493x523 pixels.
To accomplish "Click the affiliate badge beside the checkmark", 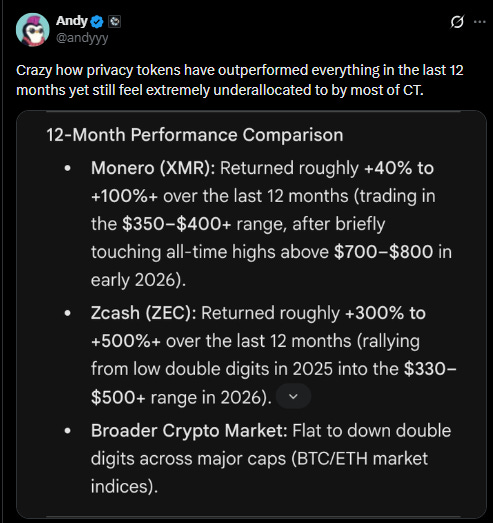I will pyautogui.click(x=115, y=22).
